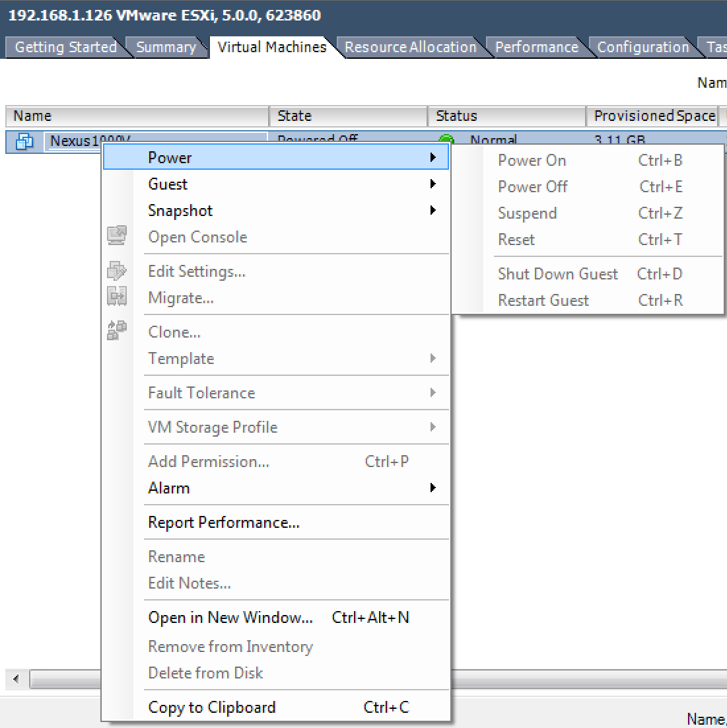The height and width of the screenshot is (728, 727).
Task: Choose Guest in the context menu
Action: click(275, 184)
